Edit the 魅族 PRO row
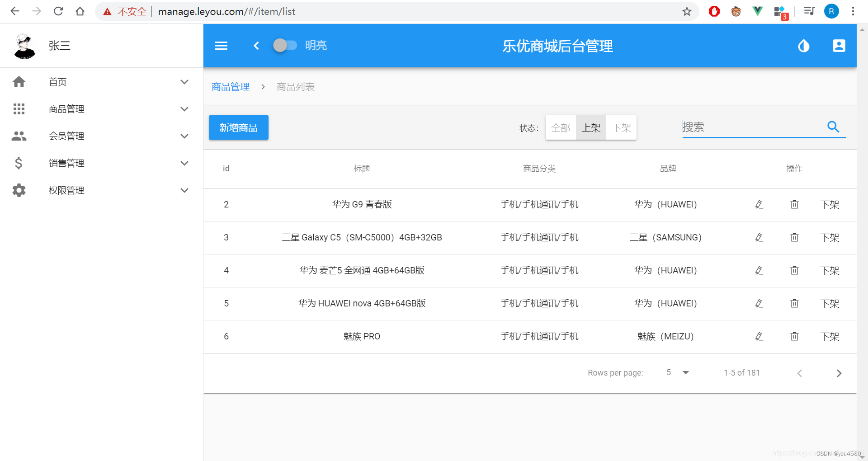This screenshot has height=461, width=868. coord(759,337)
